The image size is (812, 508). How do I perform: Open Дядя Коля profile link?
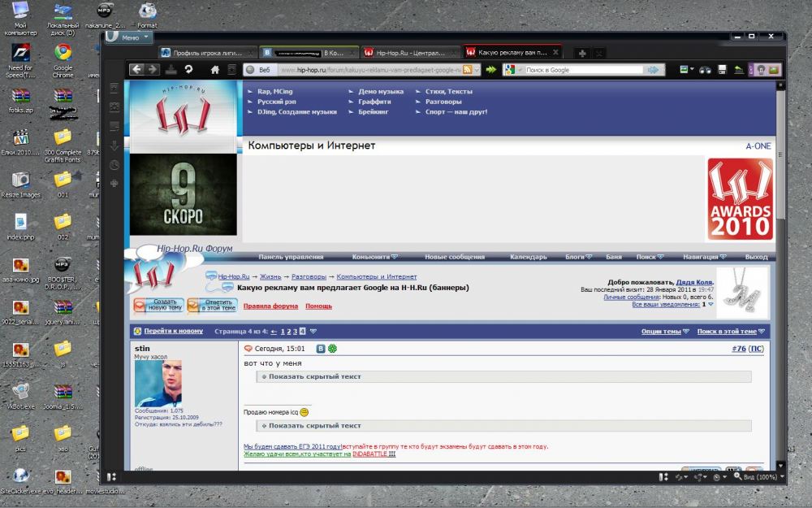click(694, 282)
